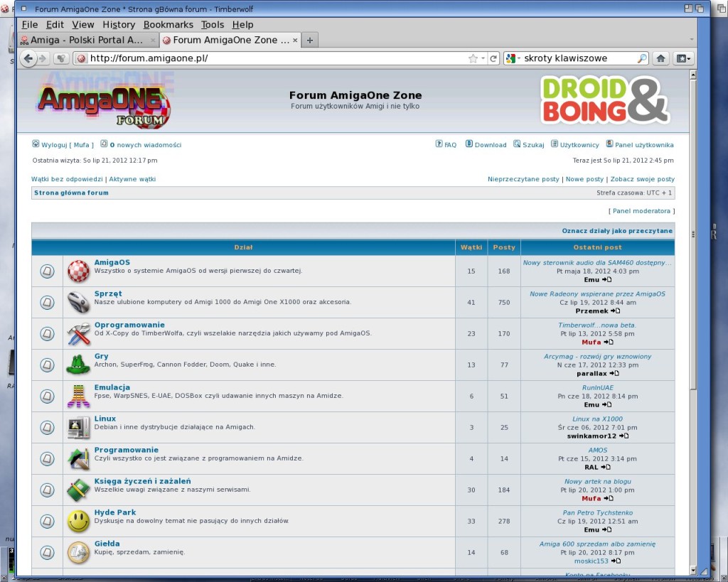The width and height of the screenshot is (728, 582).
Task: Go to last post arrow icon by Przemek
Action: [x=615, y=311]
